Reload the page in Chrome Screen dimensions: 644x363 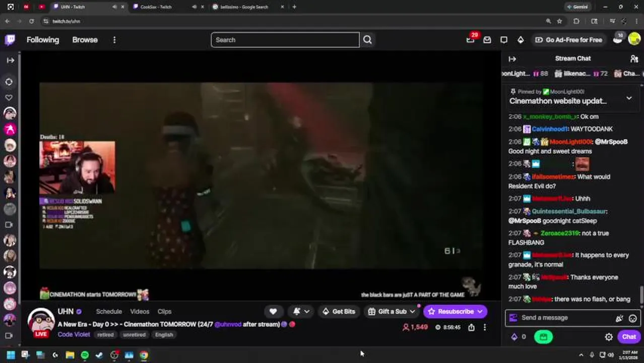(31, 21)
